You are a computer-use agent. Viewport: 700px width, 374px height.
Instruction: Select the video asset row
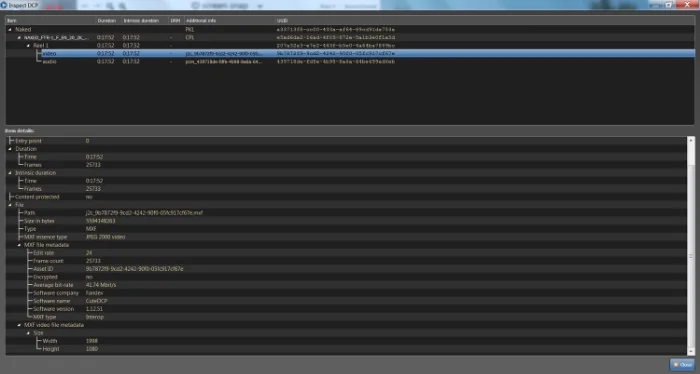[350, 54]
